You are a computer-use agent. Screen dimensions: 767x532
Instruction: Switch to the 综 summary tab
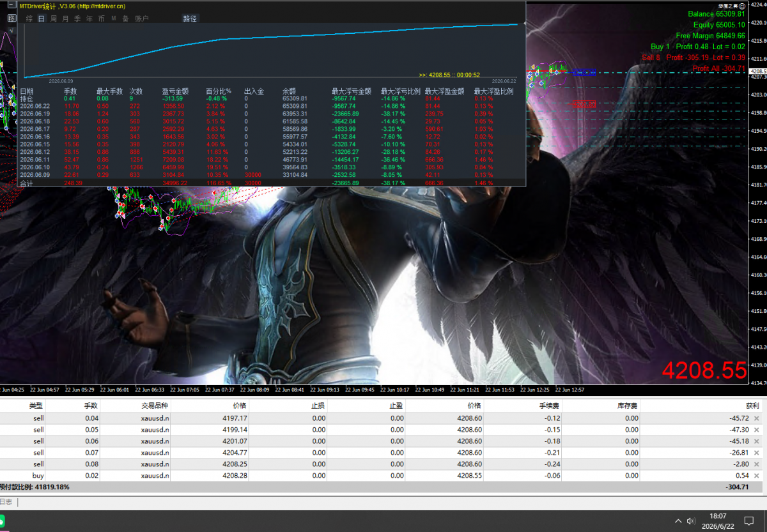(29, 19)
